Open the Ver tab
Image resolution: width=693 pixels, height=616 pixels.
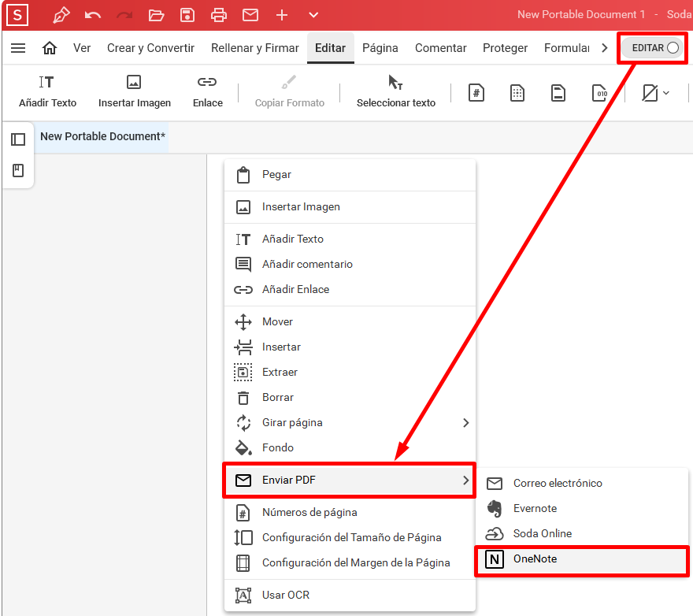82,48
